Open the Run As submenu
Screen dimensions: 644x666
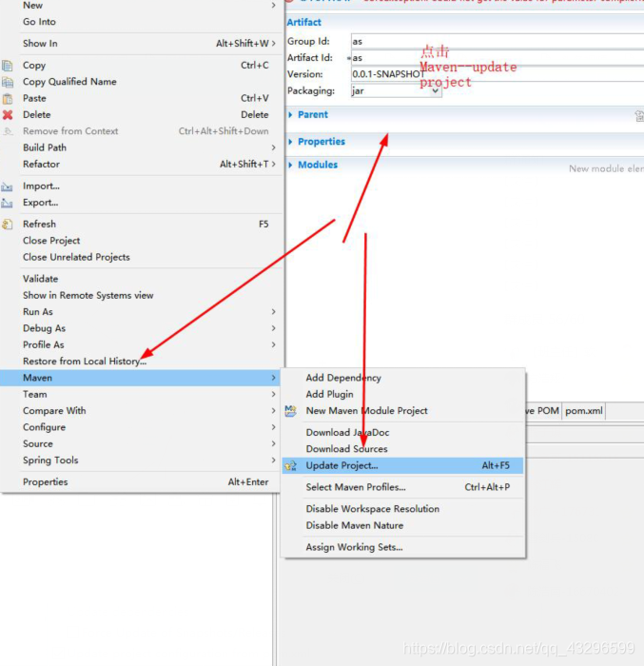tap(273, 312)
